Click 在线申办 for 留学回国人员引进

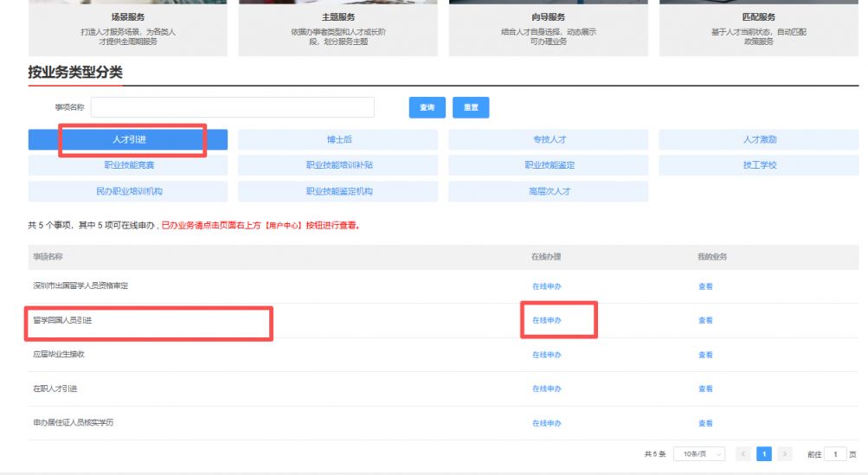[x=546, y=320]
